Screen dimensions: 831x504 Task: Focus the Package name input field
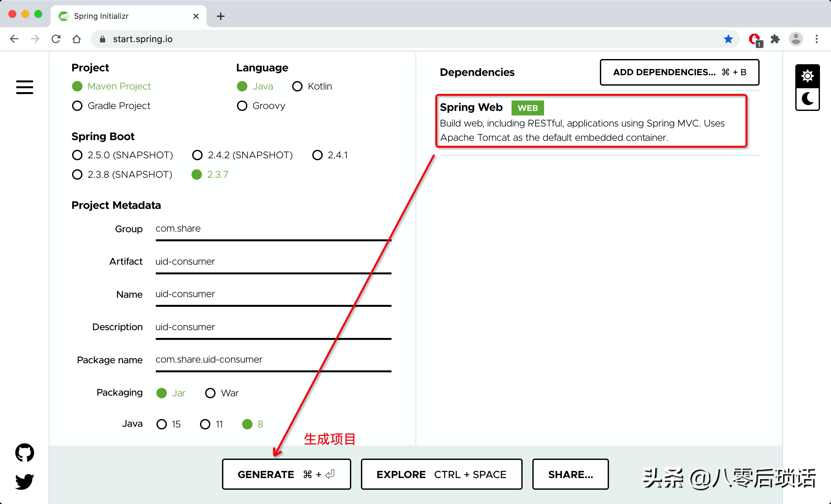273,360
